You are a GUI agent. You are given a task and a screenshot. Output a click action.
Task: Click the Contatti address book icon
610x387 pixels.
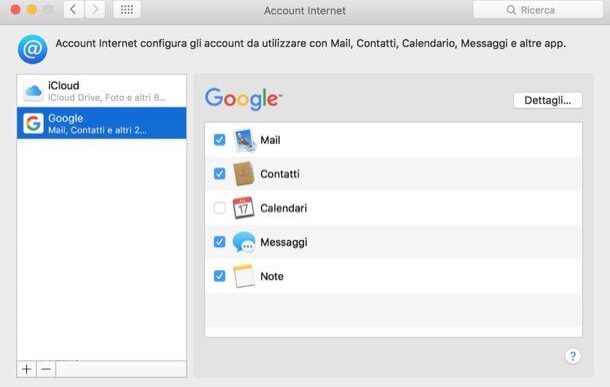244,174
